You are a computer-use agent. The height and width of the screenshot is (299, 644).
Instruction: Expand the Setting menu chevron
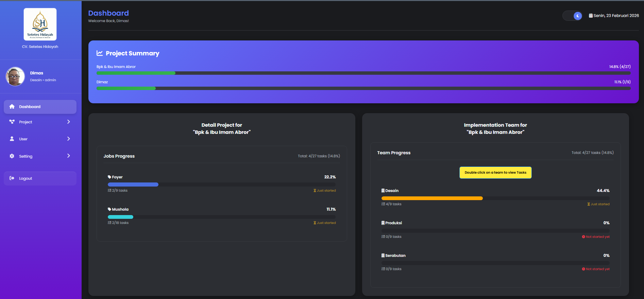(69, 156)
